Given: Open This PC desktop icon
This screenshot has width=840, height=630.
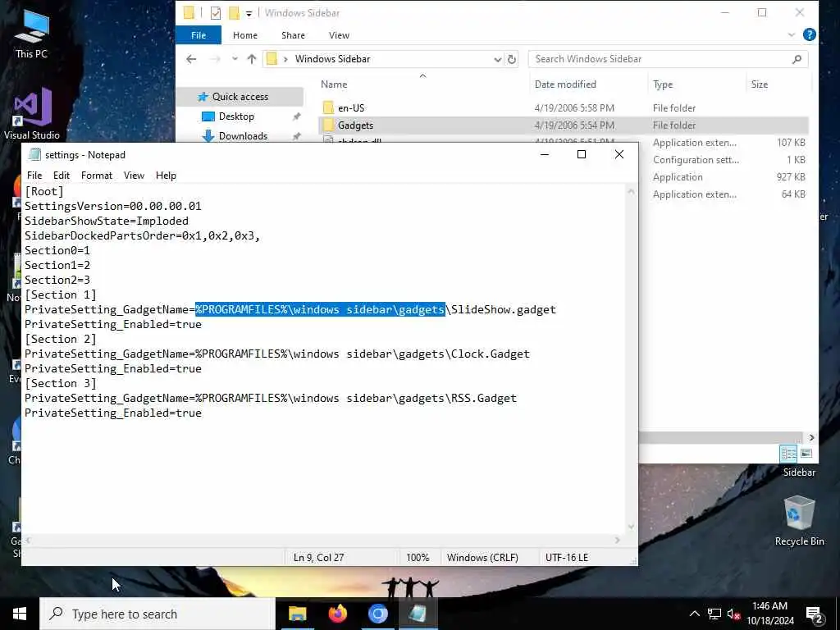Looking at the screenshot, I should click(32, 34).
